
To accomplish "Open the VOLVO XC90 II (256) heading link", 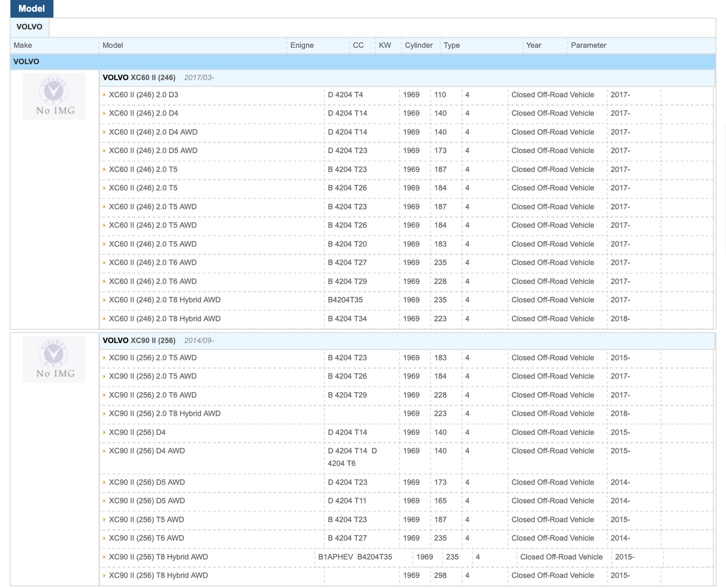I will [139, 340].
